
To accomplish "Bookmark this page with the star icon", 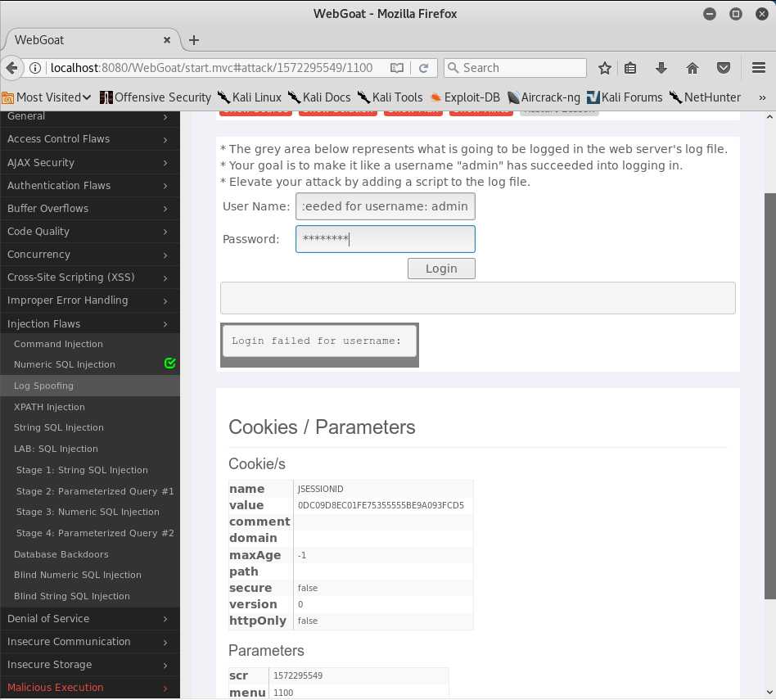I will [605, 68].
